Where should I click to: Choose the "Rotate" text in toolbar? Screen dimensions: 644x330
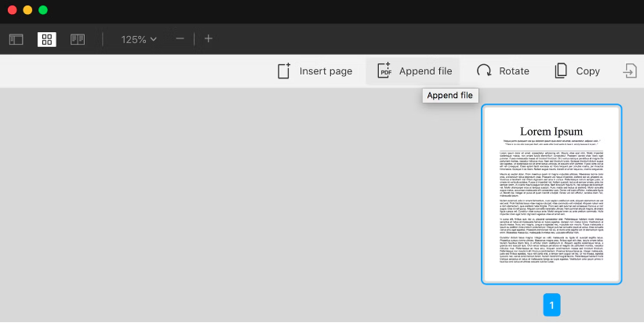coord(514,71)
